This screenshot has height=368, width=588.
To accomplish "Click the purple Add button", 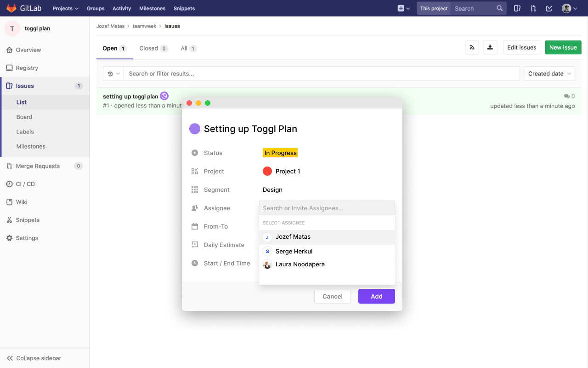I will [376, 296].
